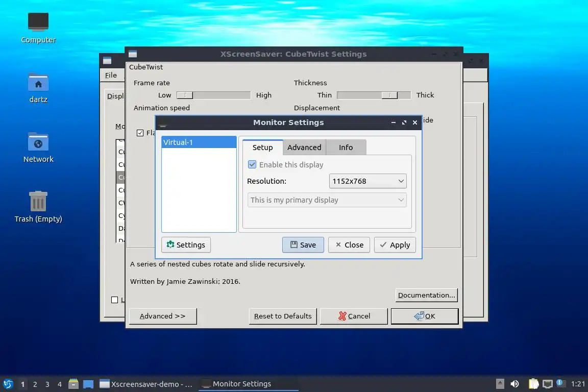Open the Lubuntu start menu icon

tap(8, 384)
